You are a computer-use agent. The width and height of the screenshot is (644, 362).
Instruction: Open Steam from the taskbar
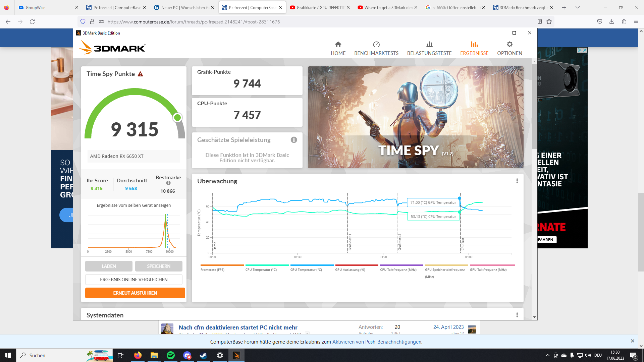(x=203, y=355)
